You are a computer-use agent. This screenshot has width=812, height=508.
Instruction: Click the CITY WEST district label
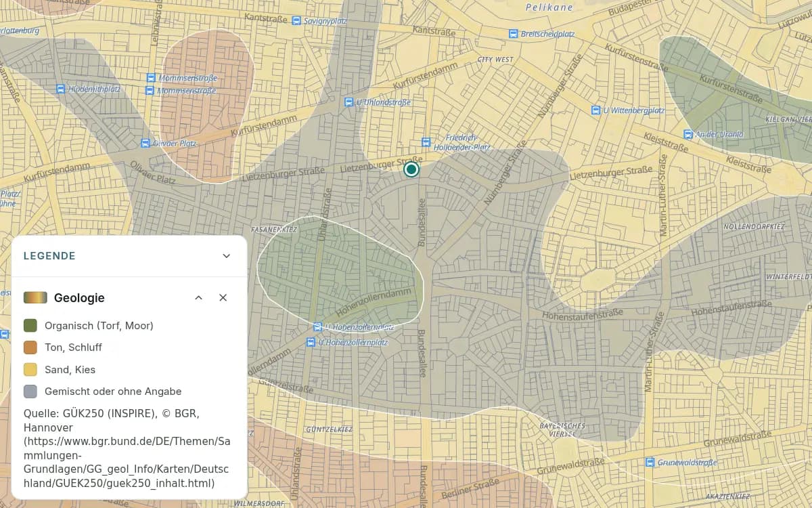[495, 60]
